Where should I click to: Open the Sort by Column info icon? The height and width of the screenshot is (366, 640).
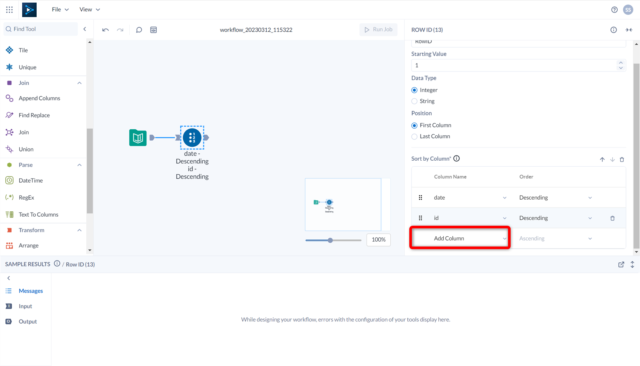pos(456,158)
